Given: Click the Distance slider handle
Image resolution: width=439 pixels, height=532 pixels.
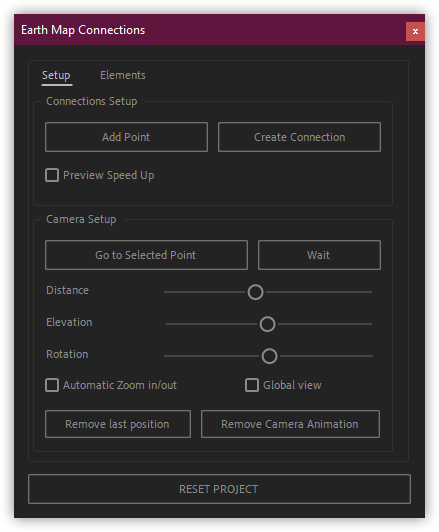Looking at the screenshot, I should click(x=255, y=292).
